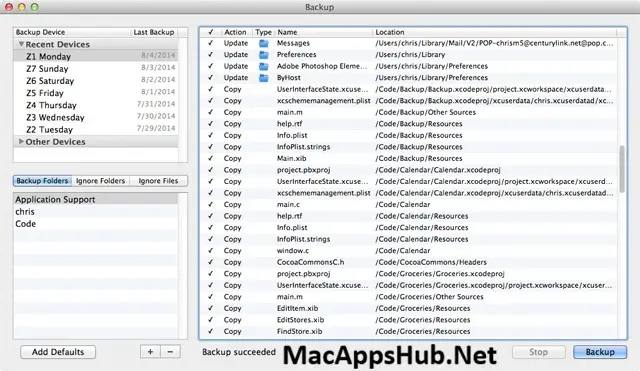This screenshot has height=371, width=640.
Task: Select the Z5 Friday device
Action: (x=96, y=93)
